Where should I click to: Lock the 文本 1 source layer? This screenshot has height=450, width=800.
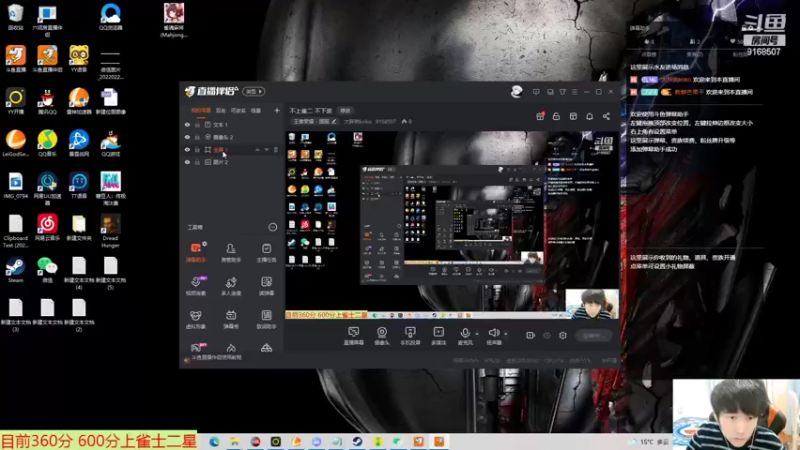pyautogui.click(x=197, y=124)
